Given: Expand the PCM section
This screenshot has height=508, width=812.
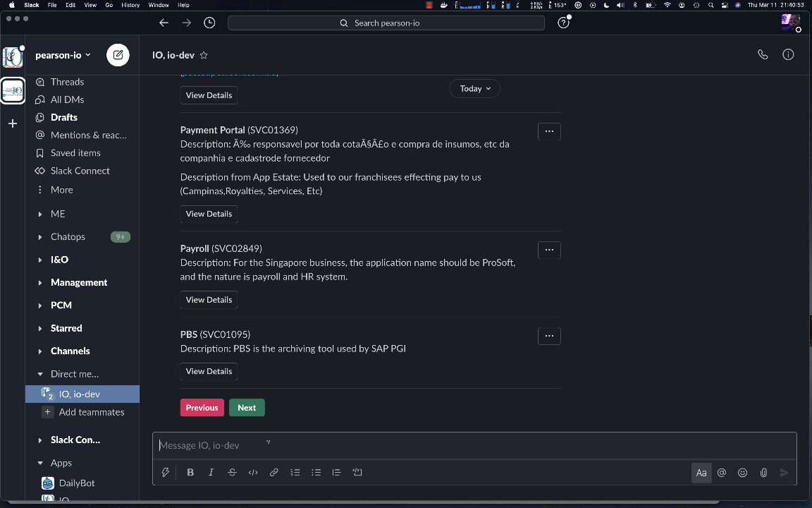Looking at the screenshot, I should click(x=40, y=306).
